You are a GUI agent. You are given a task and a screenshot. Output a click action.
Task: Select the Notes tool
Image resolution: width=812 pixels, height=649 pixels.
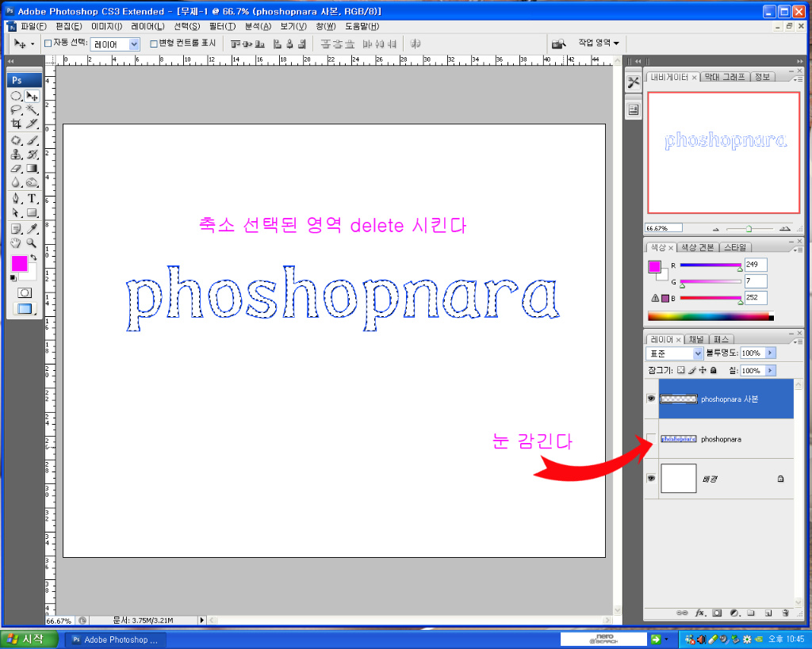pos(16,229)
